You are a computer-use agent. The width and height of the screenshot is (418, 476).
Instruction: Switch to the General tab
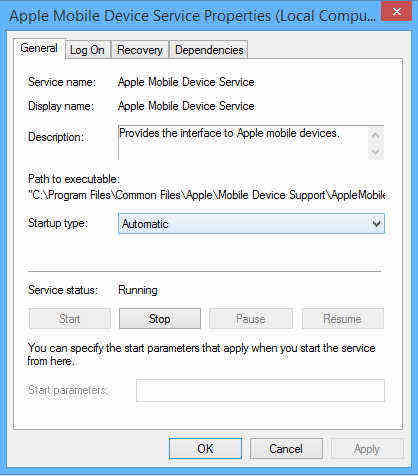[x=39, y=48]
